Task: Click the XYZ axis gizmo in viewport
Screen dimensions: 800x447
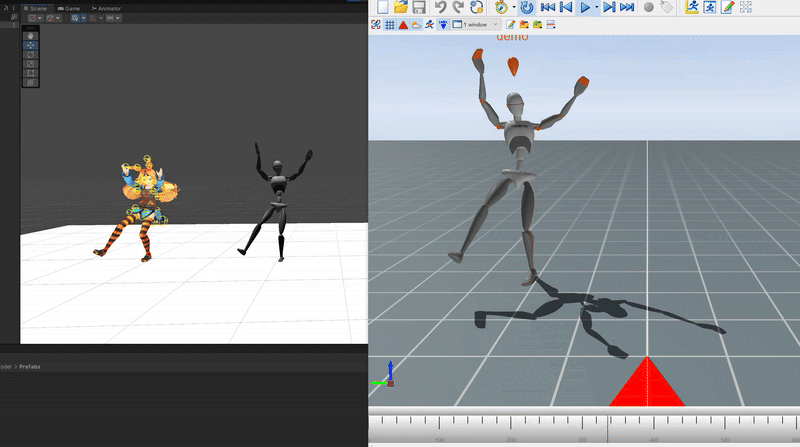Action: (x=384, y=374)
